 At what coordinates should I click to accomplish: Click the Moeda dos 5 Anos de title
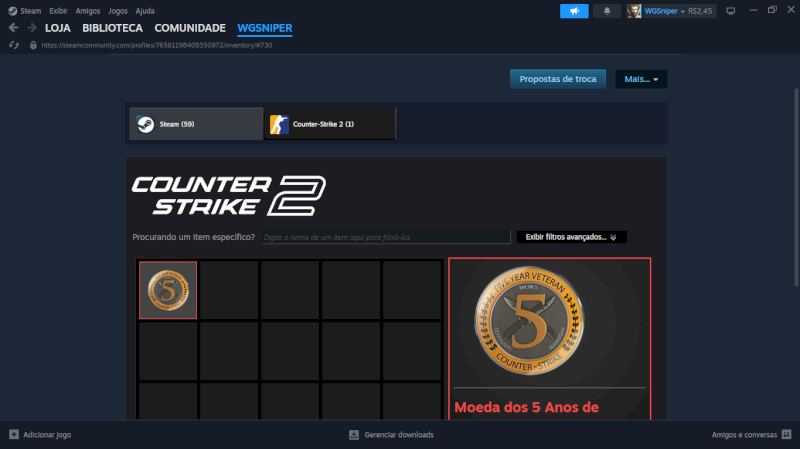[x=526, y=407]
